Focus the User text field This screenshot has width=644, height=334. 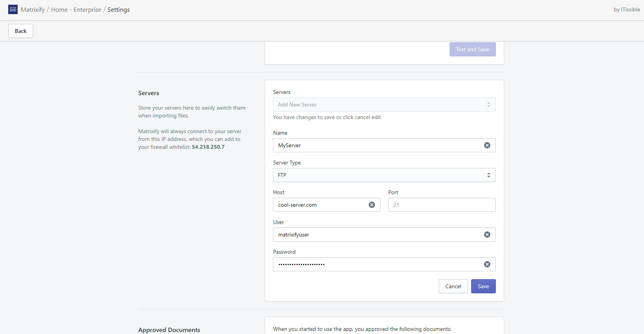[375, 235]
